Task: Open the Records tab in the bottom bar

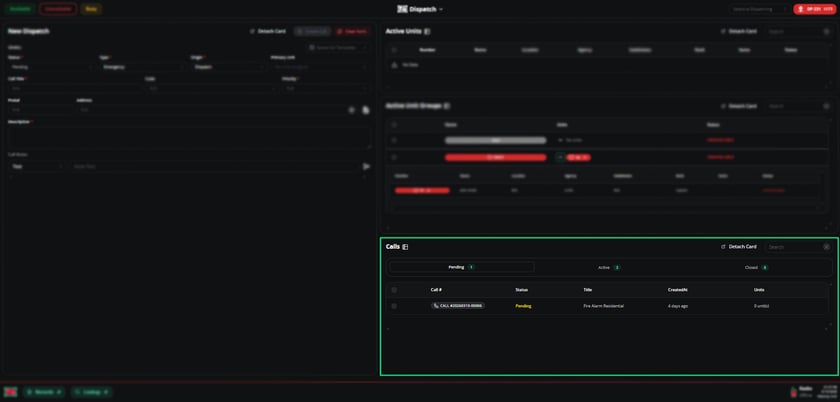Action: pyautogui.click(x=44, y=392)
